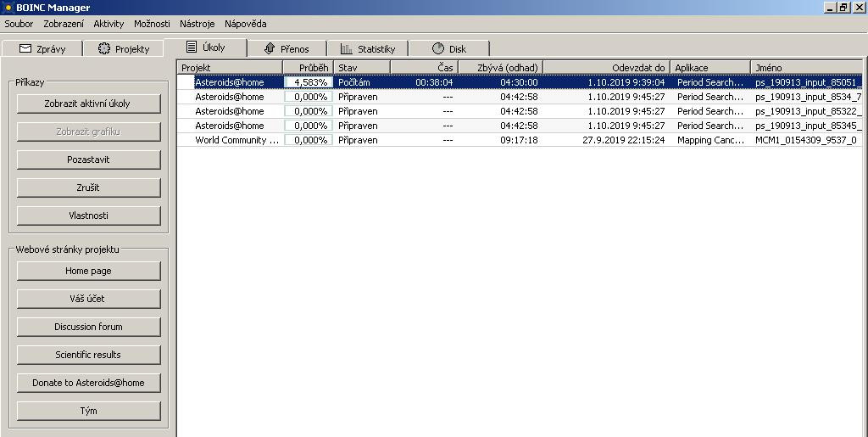Sort by the Aplikace column header
This screenshot has height=437, width=868.
click(711, 68)
